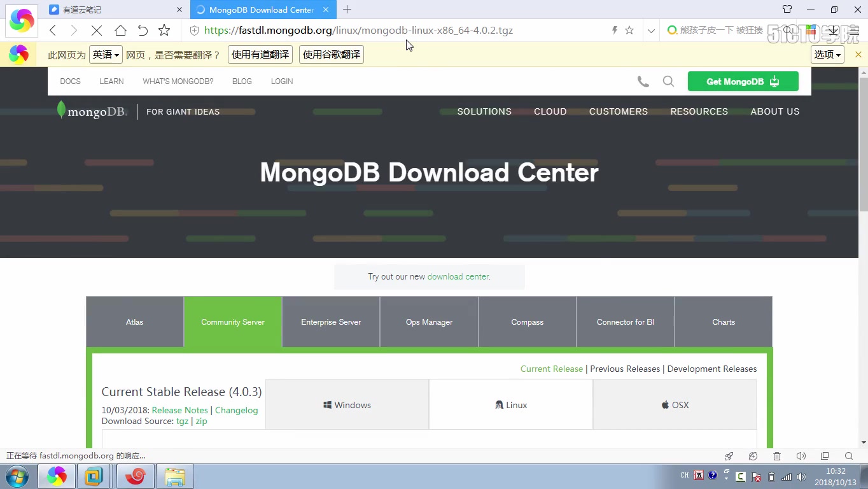Expand the 选项 options dropdown in translate bar
Viewport: 868px width, 489px height.
[x=827, y=54]
